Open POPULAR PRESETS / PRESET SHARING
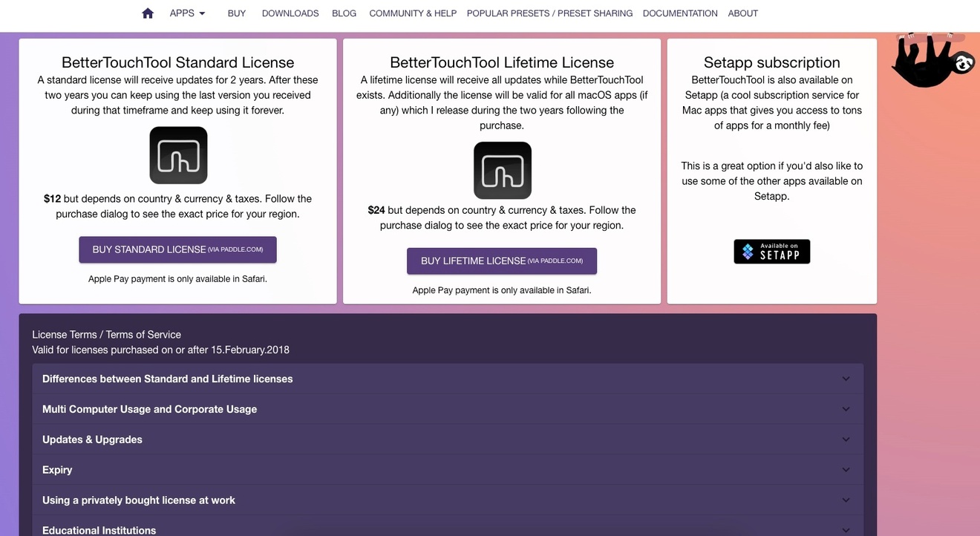 pos(549,13)
